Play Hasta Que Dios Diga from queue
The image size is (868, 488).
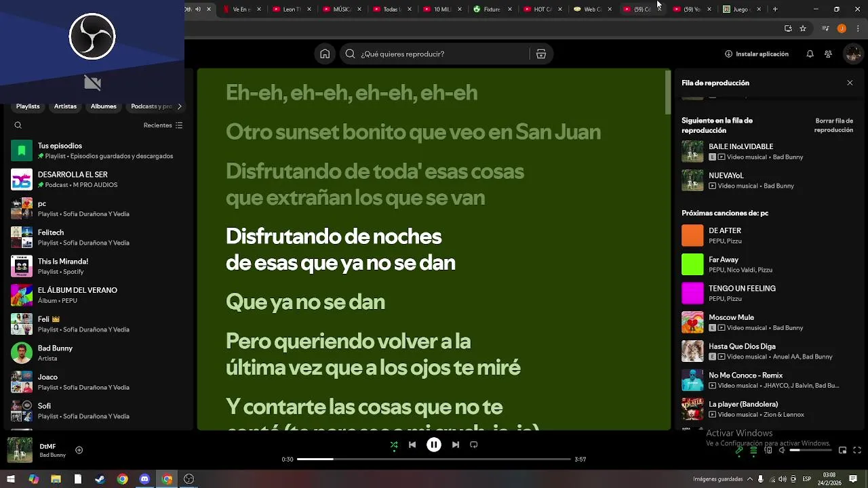(x=768, y=351)
